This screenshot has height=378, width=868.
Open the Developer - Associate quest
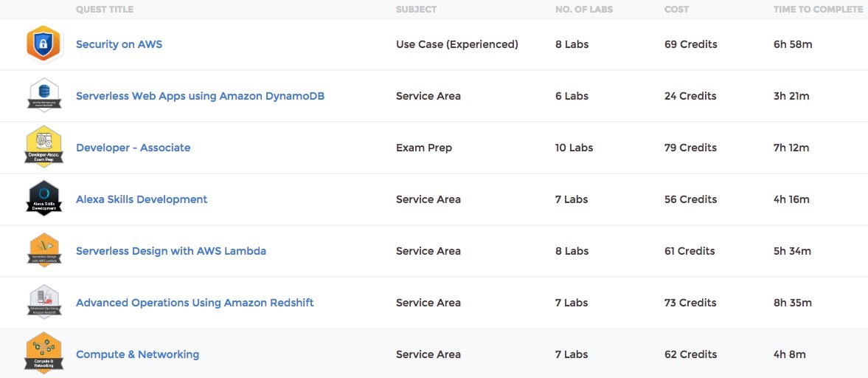click(133, 148)
